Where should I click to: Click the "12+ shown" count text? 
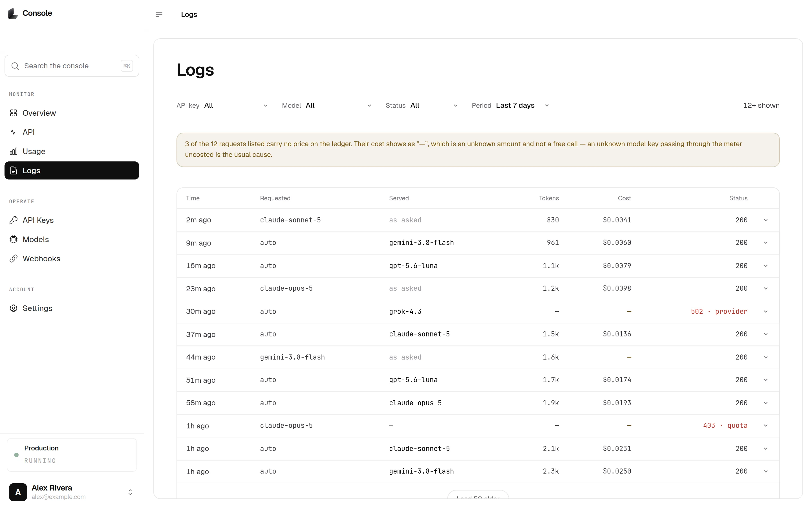coord(761,106)
